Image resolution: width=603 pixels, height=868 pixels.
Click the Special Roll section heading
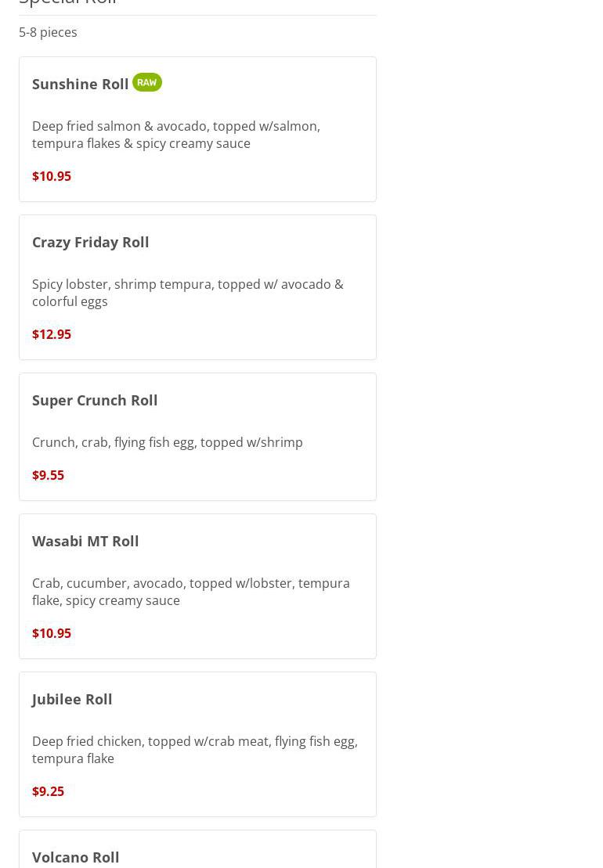(67, 2)
